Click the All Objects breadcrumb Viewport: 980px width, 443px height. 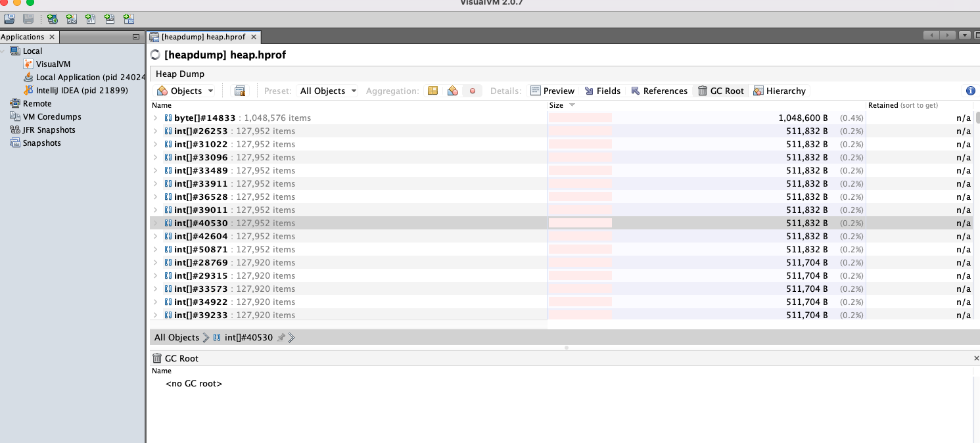[x=176, y=337]
